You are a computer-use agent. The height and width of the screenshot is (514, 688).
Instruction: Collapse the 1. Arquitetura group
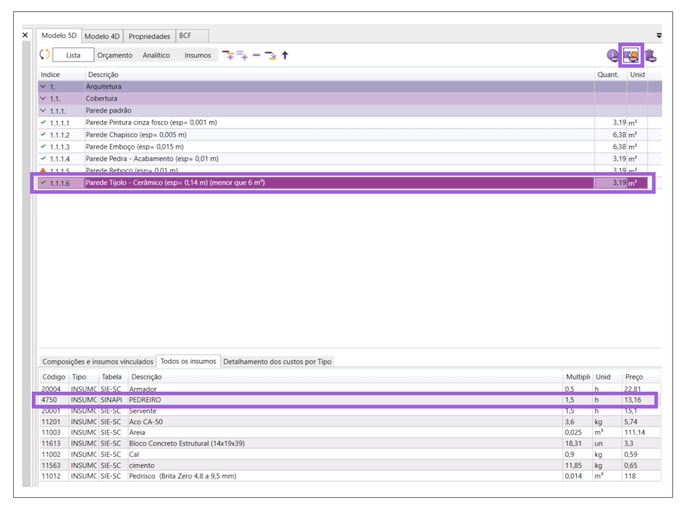tap(43, 86)
